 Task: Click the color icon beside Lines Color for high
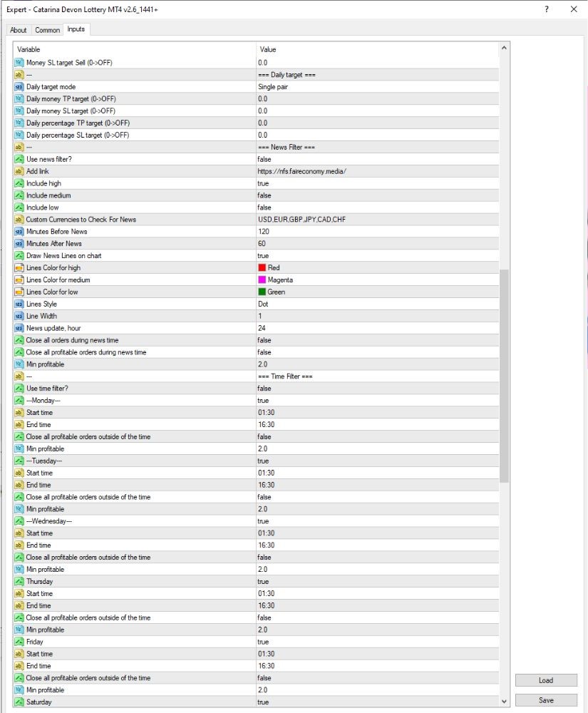click(x=19, y=268)
